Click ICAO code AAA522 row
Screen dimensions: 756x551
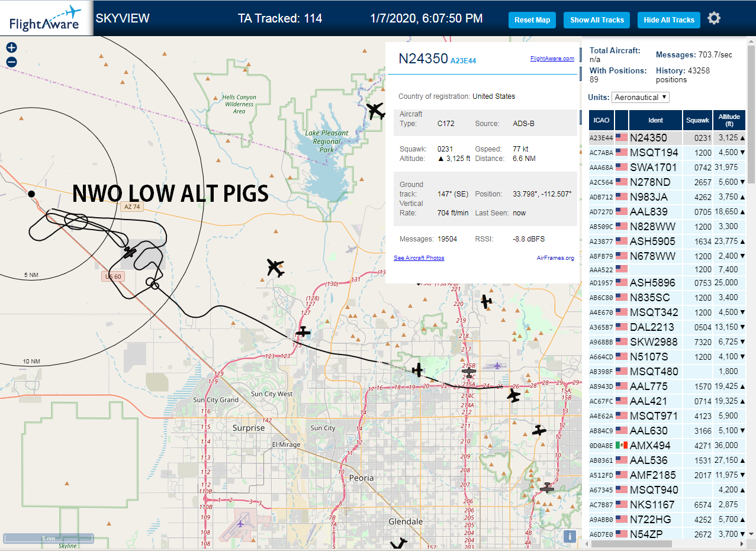[600, 269]
